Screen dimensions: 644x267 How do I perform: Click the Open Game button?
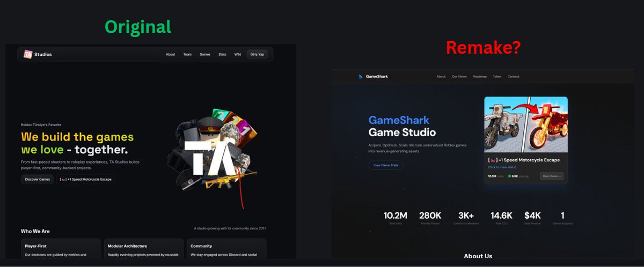click(x=552, y=176)
